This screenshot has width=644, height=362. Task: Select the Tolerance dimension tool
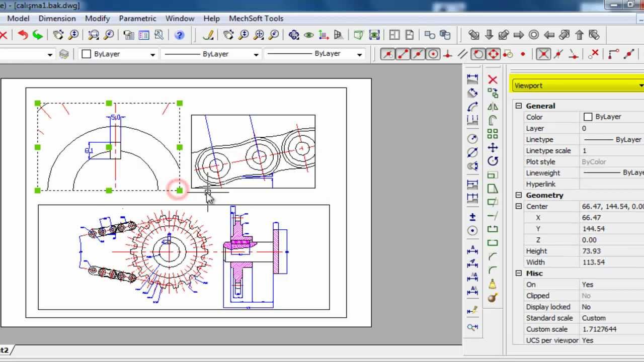coord(472,217)
